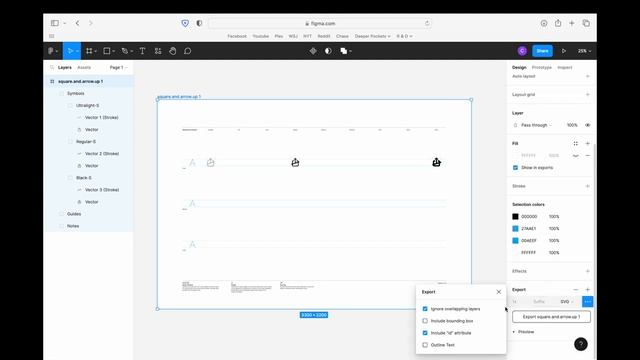Click the Use as mask icon
The height and width of the screenshot is (360, 640).
(x=328, y=51)
